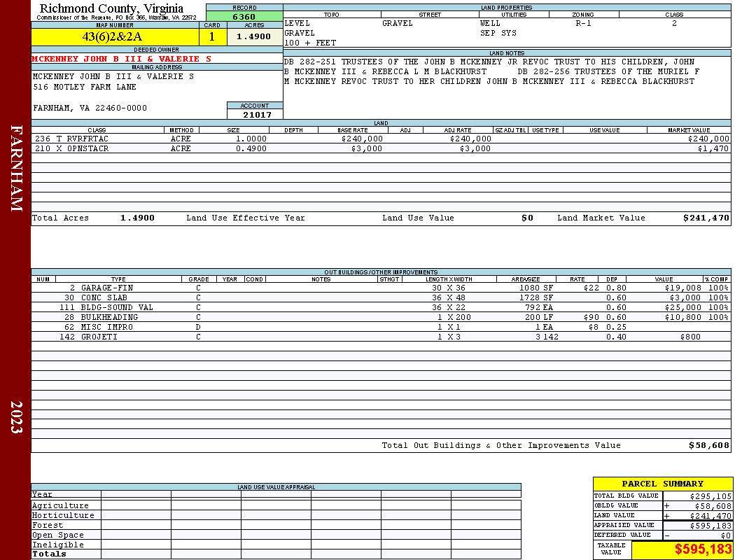Click the Agriculture row label
The width and height of the screenshot is (735, 560).
click(x=60, y=505)
